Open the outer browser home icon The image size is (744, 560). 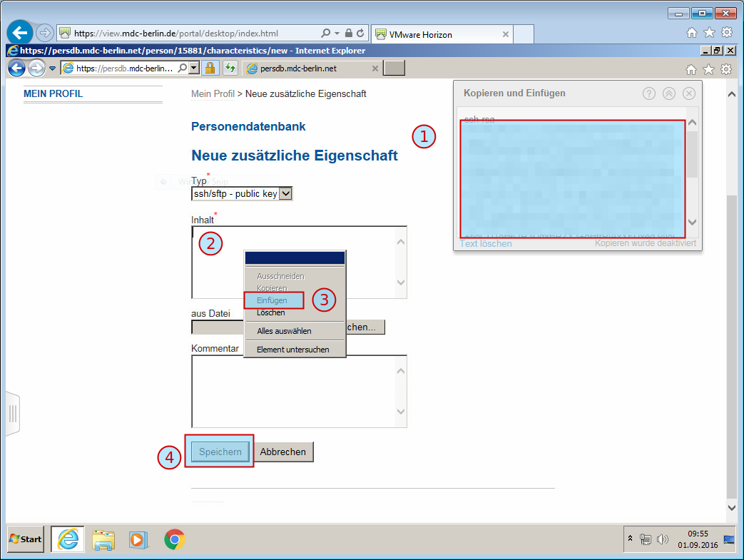(692, 33)
